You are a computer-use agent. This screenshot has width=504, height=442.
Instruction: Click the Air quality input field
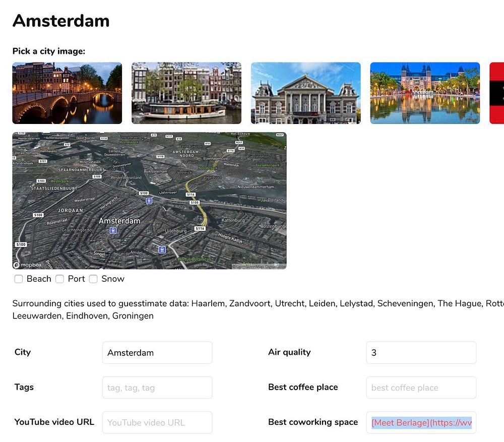coord(421,353)
